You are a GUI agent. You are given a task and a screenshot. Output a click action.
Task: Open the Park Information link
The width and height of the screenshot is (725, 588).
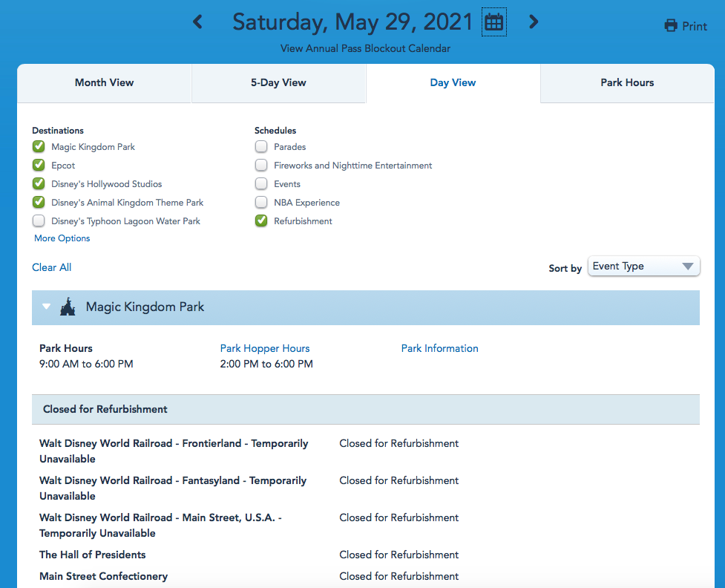[439, 348]
